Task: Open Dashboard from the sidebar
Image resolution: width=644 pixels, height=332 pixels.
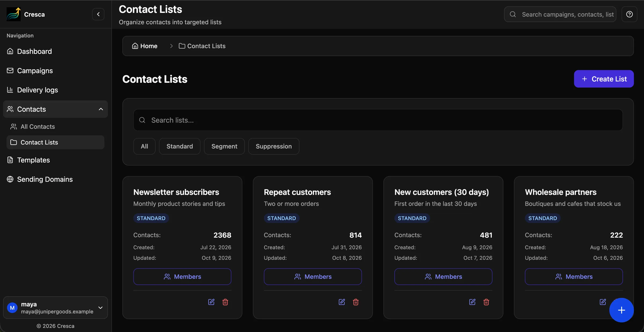Action: click(x=56, y=51)
